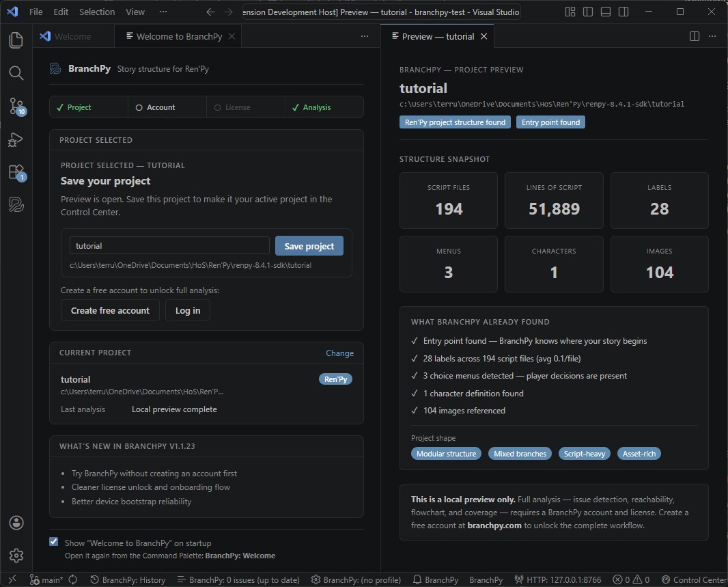The width and height of the screenshot is (728, 587).
Task: Open the Selection menu
Action: pyautogui.click(x=97, y=12)
